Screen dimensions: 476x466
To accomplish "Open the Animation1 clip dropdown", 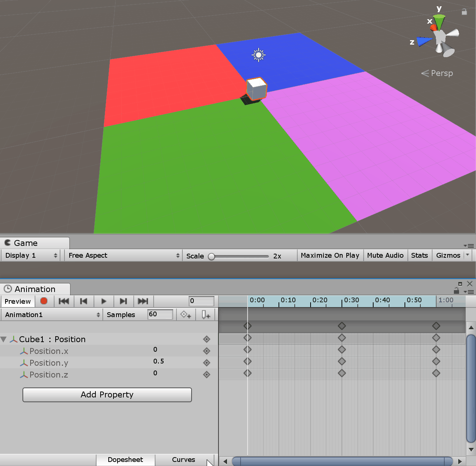I will tap(52, 315).
